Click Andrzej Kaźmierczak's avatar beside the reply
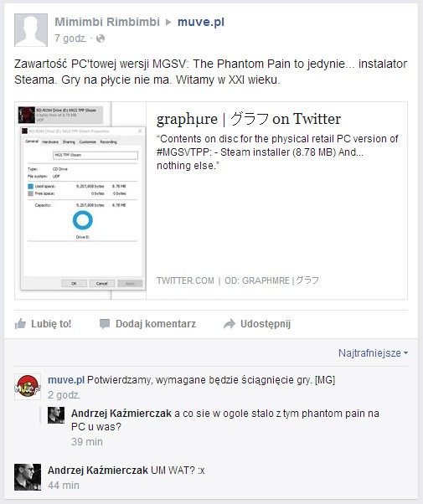Screen dimensions: 423x504 point(56,415)
